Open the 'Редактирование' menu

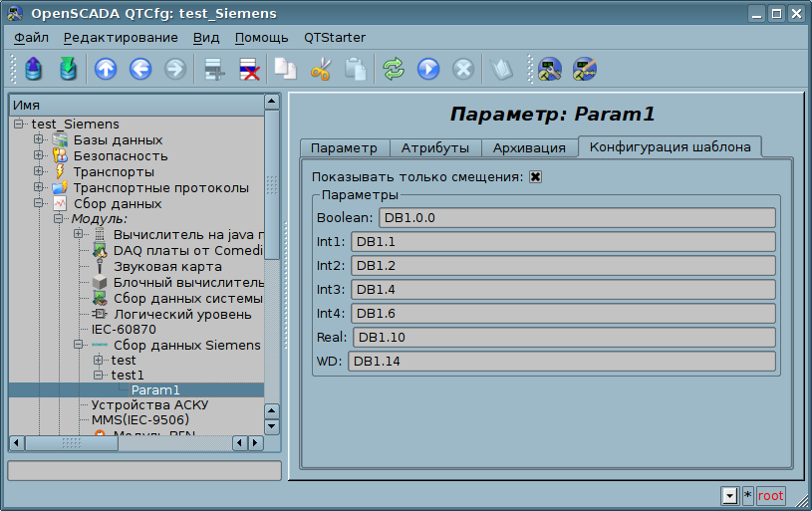[x=121, y=38]
